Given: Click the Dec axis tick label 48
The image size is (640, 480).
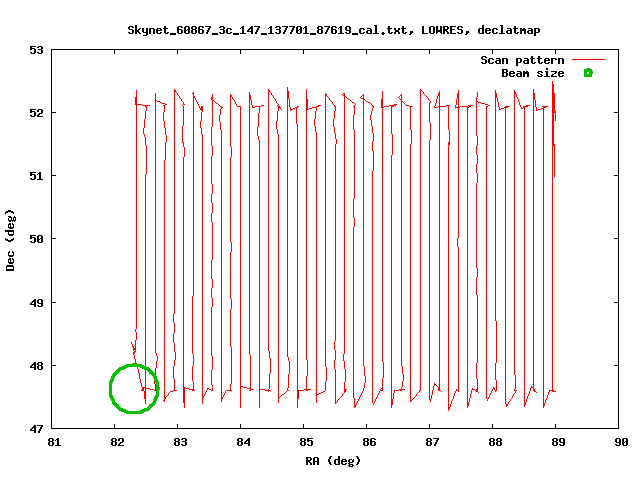Looking at the screenshot, I should (x=36, y=366).
